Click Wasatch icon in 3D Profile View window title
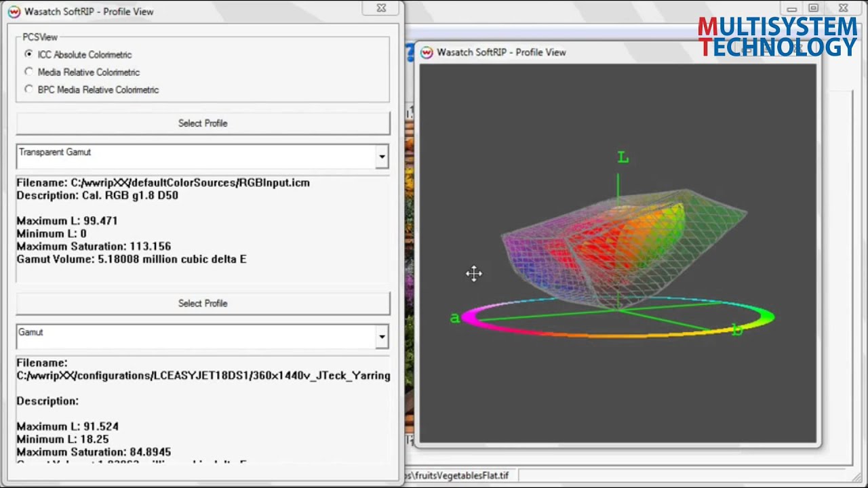868x488 pixels. tap(426, 52)
